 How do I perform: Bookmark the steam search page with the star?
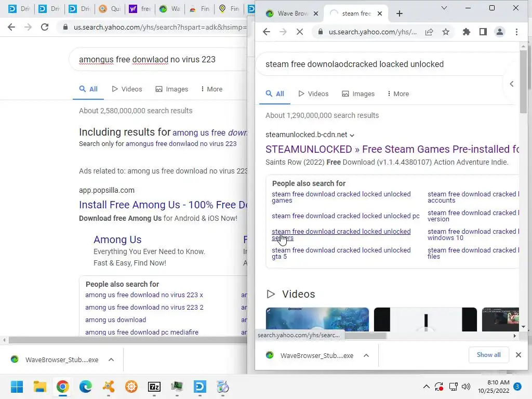pyautogui.click(x=446, y=32)
